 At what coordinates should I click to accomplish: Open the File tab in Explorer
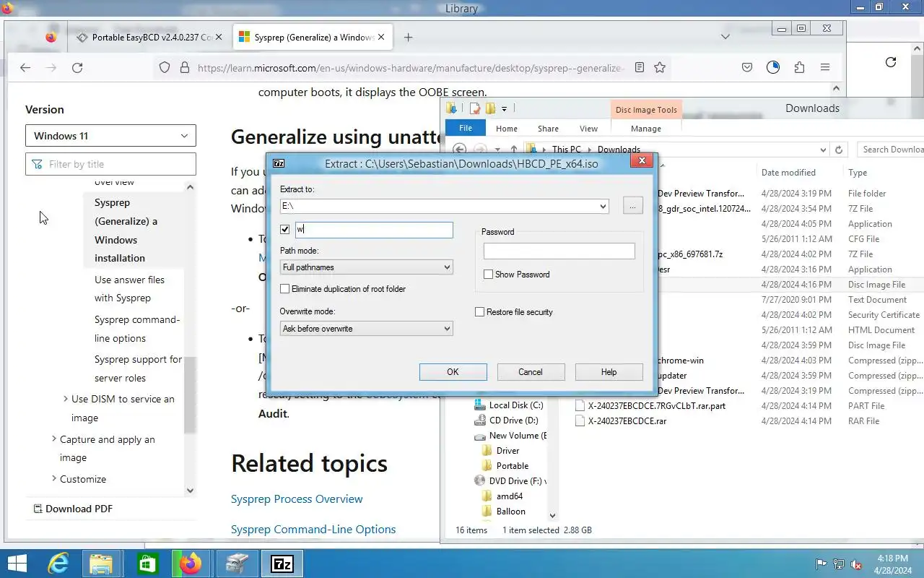click(466, 128)
